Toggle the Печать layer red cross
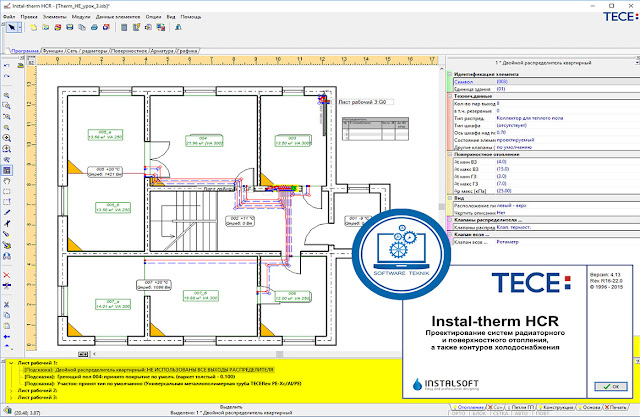Screen dimensions: 640x417 [607, 407]
